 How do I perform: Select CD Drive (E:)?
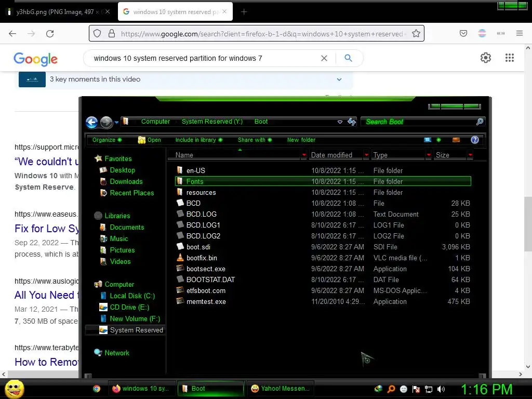point(129,307)
